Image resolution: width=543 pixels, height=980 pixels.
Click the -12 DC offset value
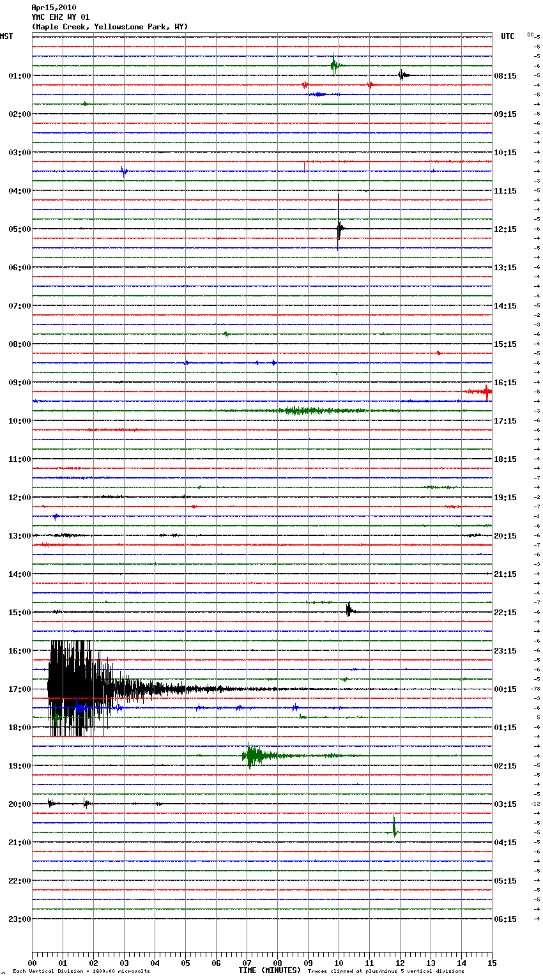pos(535,804)
